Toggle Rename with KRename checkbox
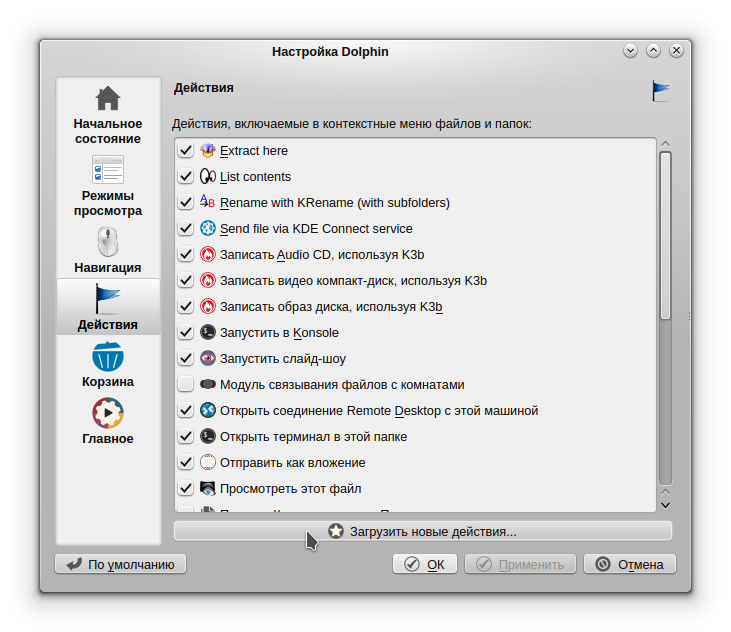 [186, 203]
